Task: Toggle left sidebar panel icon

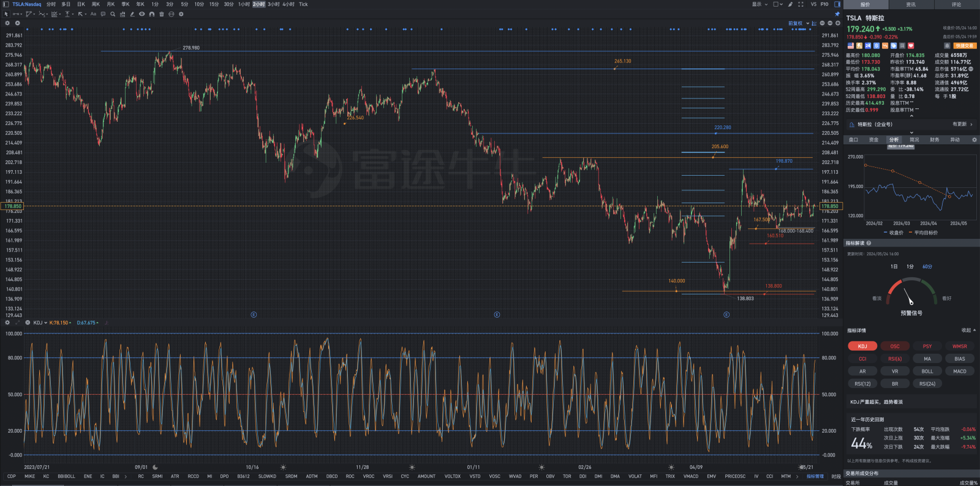Action: (6, 4)
